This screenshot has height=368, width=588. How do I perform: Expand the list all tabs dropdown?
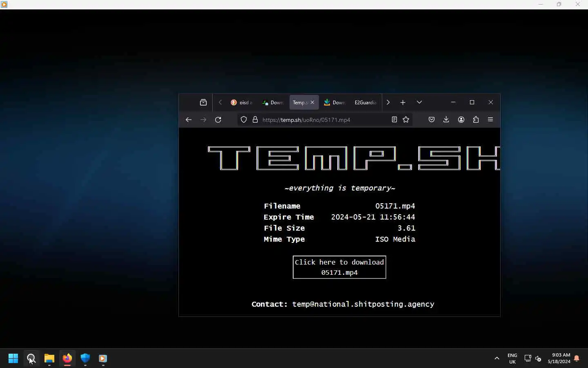pyautogui.click(x=419, y=102)
